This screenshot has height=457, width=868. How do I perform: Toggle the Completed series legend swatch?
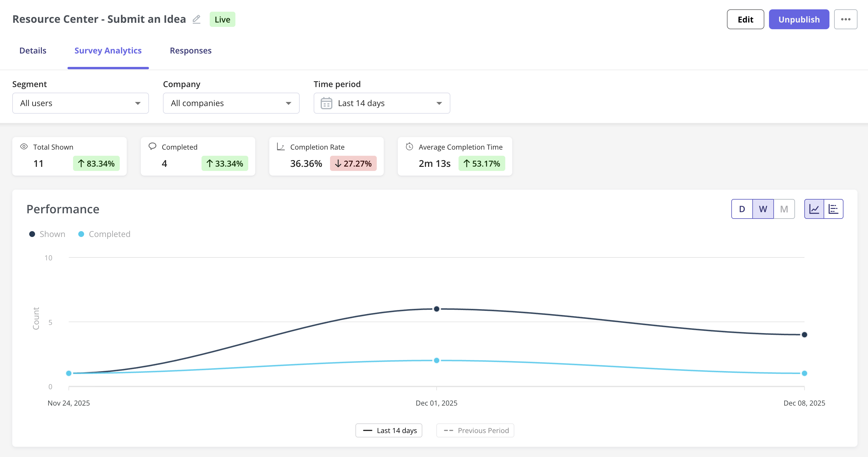[81, 234]
